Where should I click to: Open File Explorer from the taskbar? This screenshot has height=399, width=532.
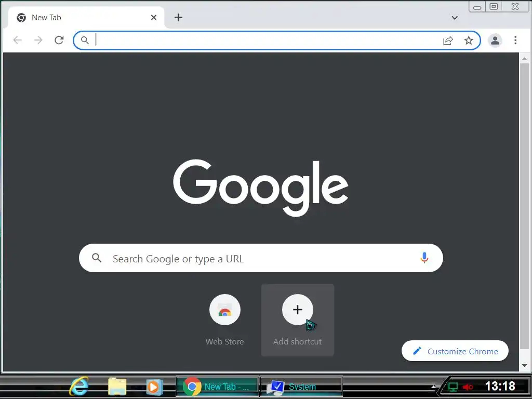pyautogui.click(x=117, y=386)
